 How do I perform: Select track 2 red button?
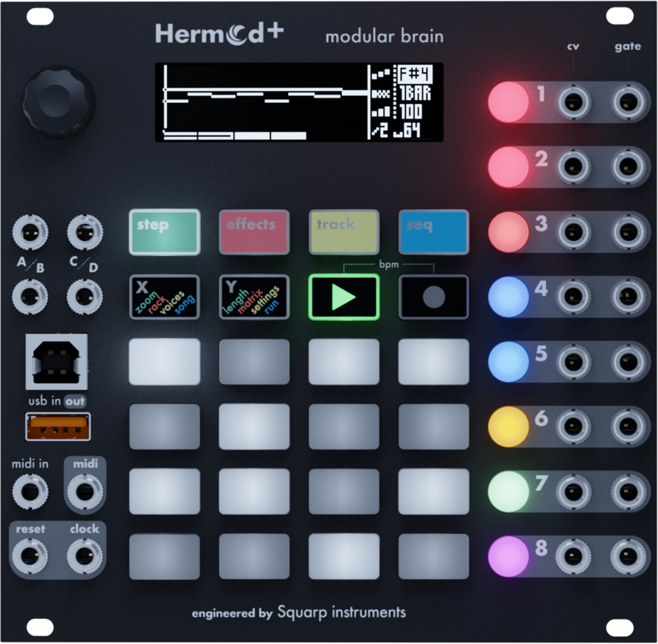(x=508, y=167)
